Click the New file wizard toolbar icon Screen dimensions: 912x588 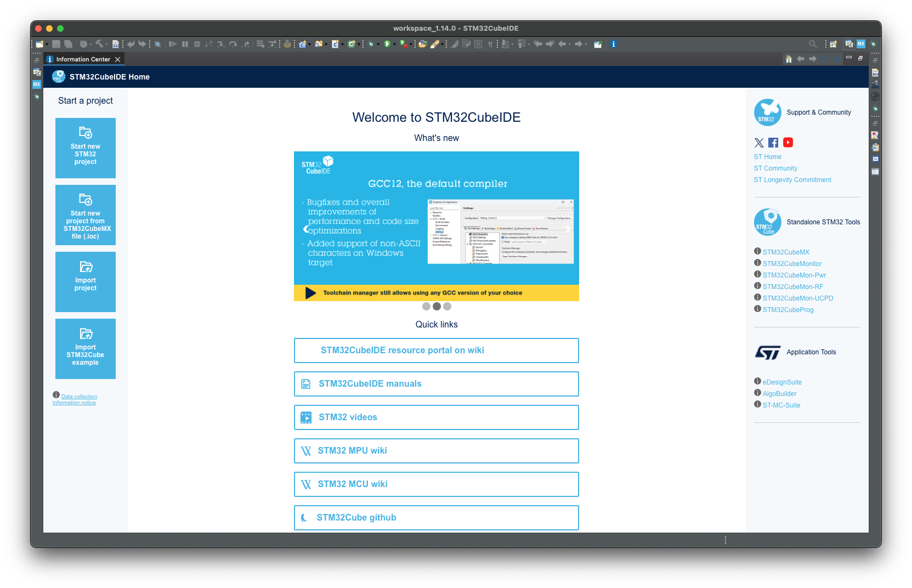coord(39,44)
